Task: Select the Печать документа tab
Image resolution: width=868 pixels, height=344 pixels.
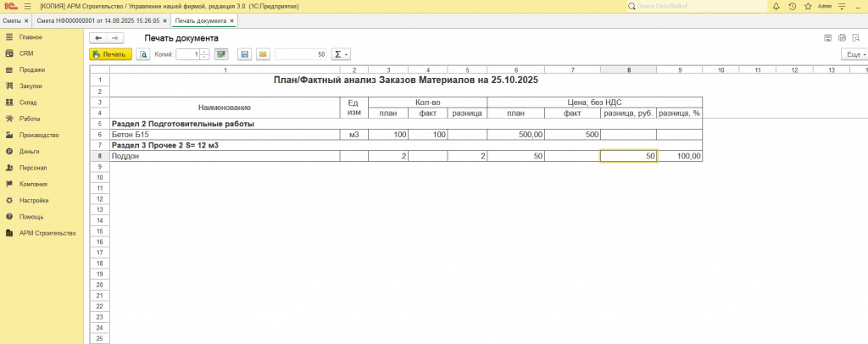Action: pos(200,20)
